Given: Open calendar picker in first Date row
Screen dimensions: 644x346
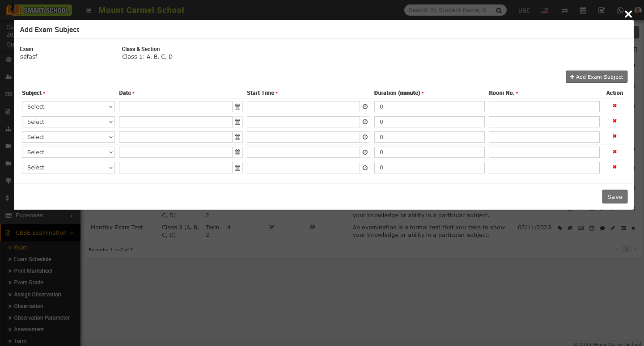Looking at the screenshot, I should (237, 107).
